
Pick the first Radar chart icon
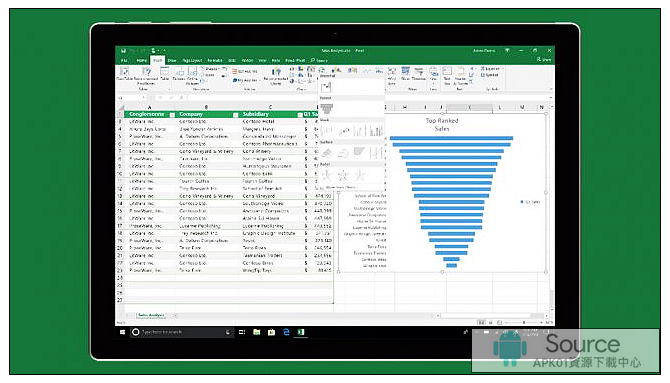[327, 175]
